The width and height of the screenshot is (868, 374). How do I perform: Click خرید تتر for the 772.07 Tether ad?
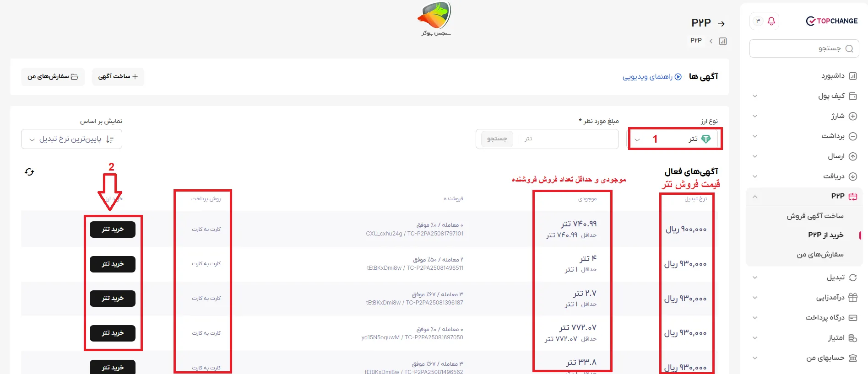tap(113, 333)
